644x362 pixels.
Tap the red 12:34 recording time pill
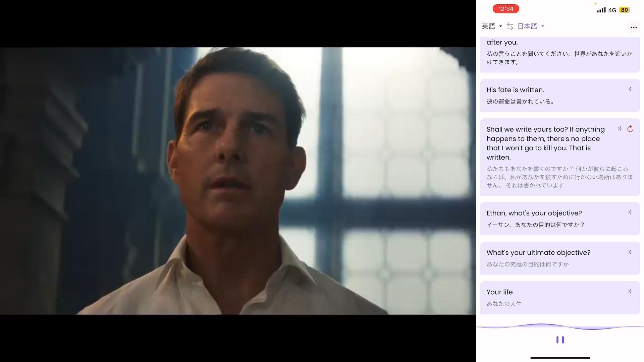tap(505, 9)
